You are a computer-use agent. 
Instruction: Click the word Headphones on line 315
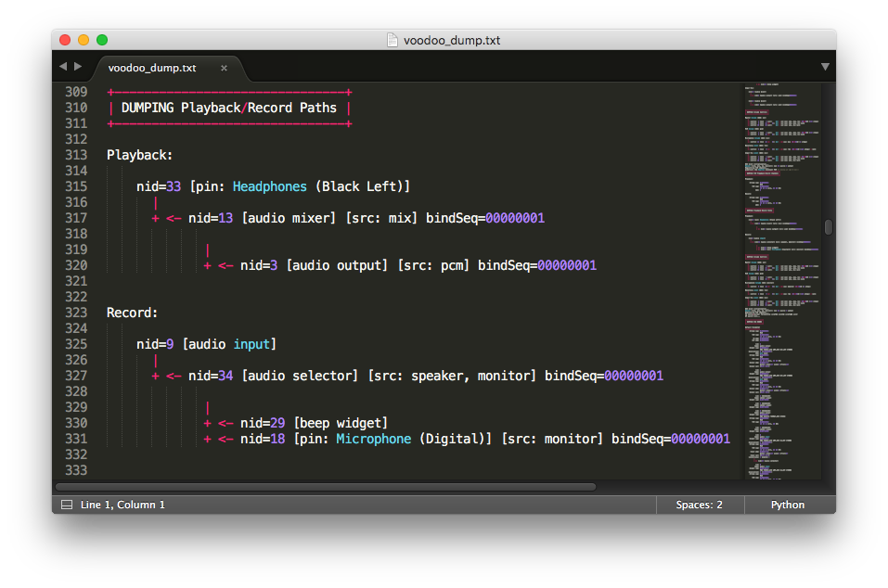pyautogui.click(x=270, y=186)
